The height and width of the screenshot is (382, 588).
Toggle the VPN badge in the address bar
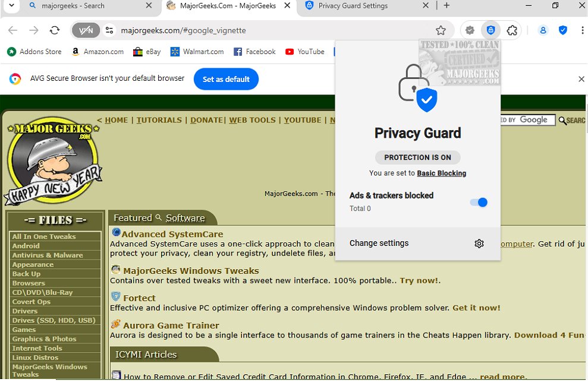click(86, 30)
